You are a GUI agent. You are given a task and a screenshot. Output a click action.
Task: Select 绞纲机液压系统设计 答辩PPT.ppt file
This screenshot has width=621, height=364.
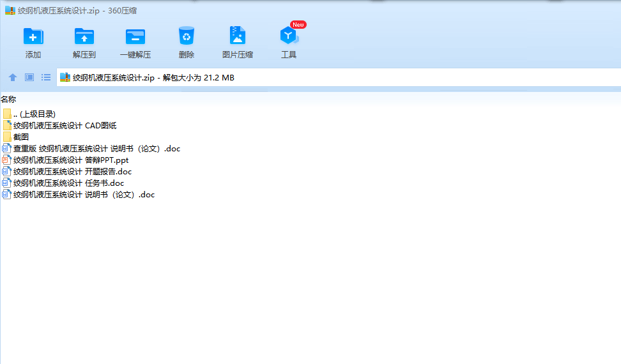(x=71, y=160)
